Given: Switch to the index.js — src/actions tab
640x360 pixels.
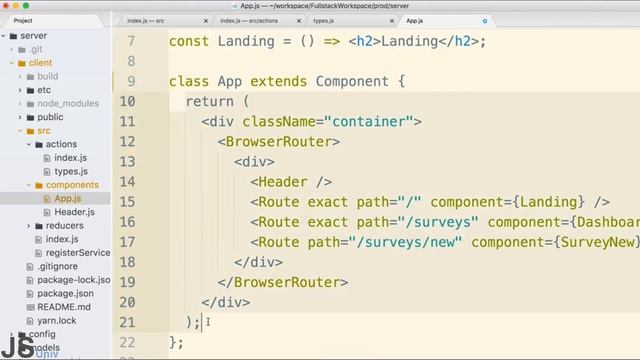Looking at the screenshot, I should [249, 21].
